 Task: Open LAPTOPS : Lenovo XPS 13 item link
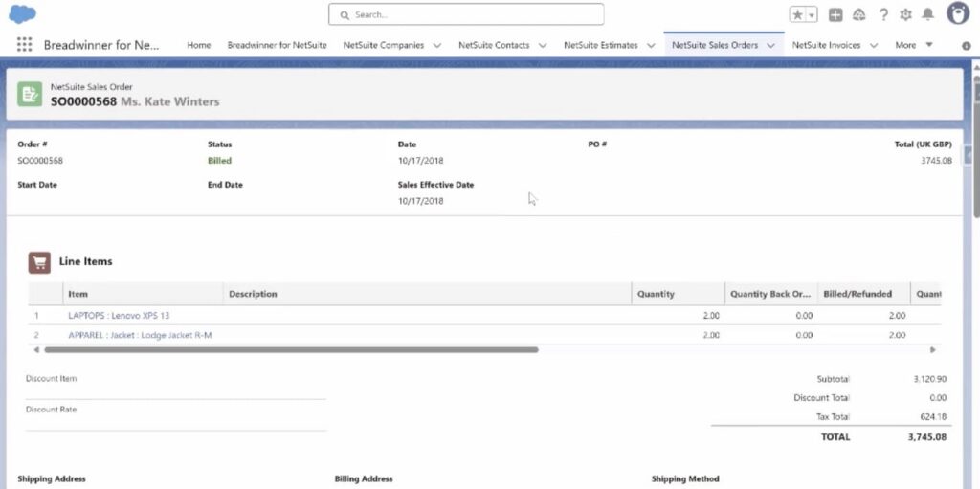[x=119, y=315]
